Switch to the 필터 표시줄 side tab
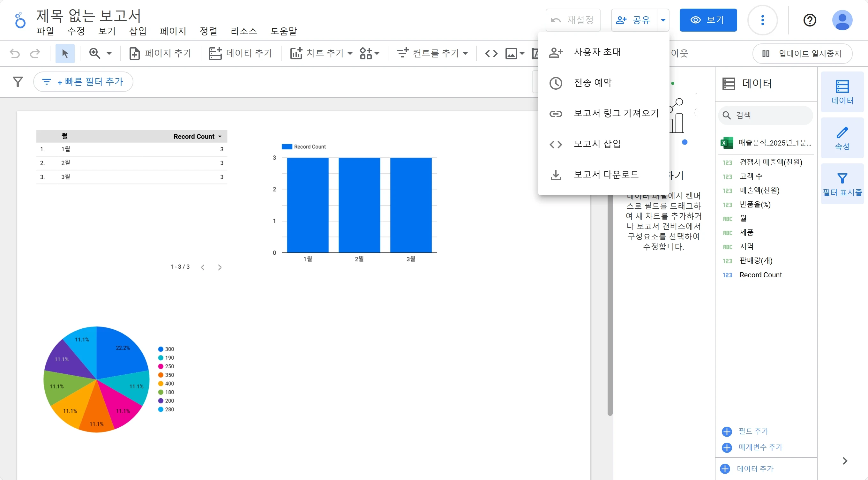Screen dimensions: 868x480 click(842, 184)
